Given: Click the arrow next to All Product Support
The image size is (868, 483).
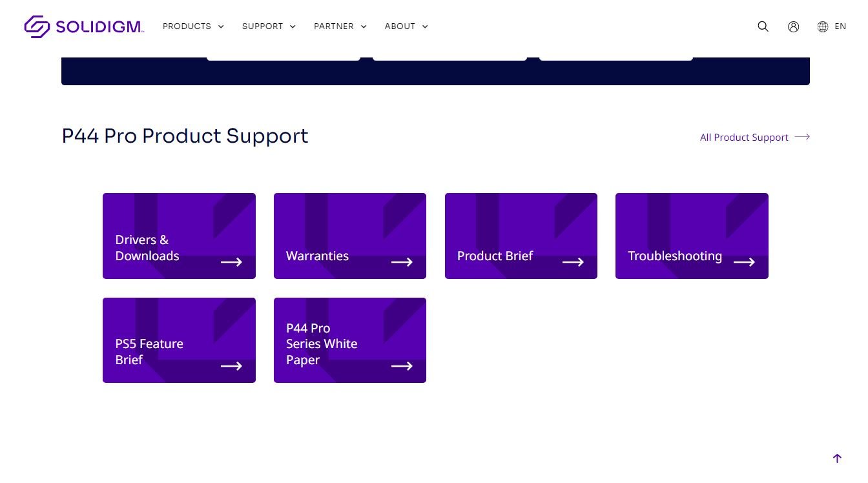Looking at the screenshot, I should (802, 137).
